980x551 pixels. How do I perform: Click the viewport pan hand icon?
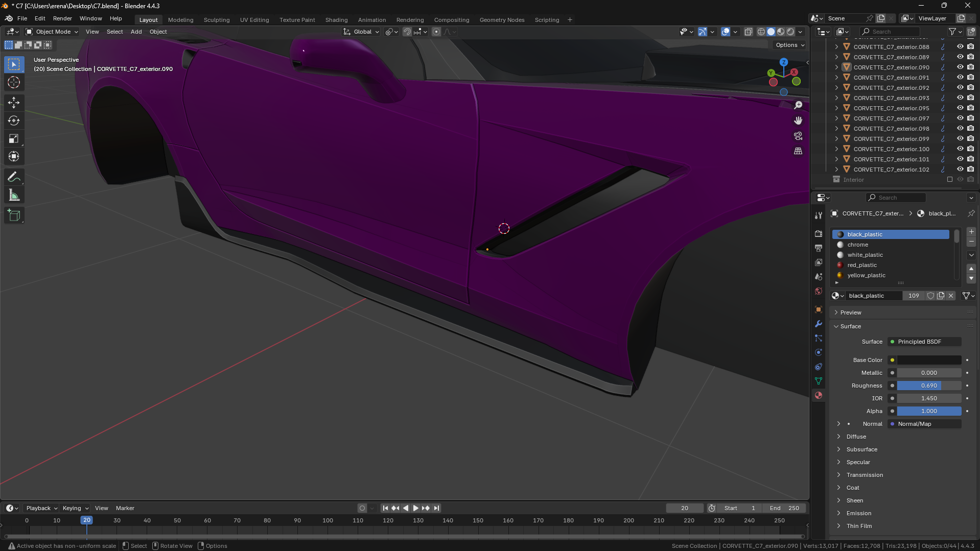pos(798,121)
